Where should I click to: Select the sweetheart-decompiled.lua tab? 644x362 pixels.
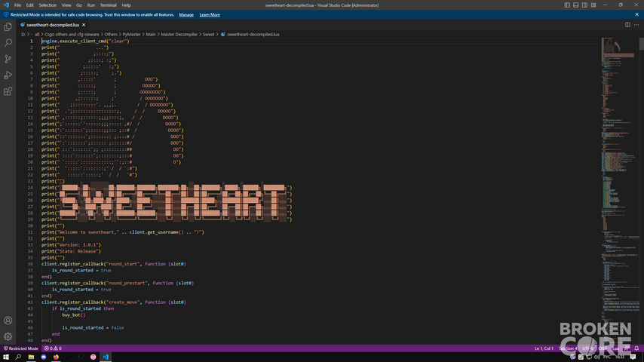pyautogui.click(x=53, y=25)
